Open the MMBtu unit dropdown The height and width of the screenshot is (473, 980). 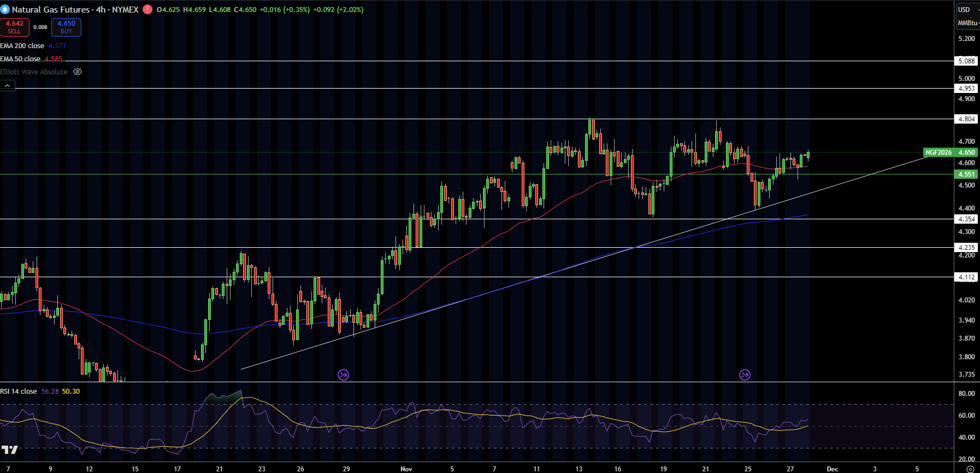tap(968, 23)
